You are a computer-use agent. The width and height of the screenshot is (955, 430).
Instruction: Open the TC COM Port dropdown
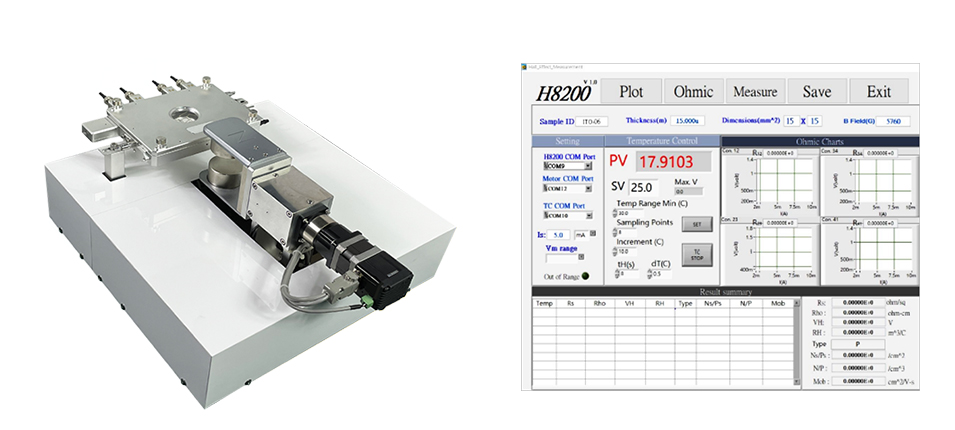(567, 216)
